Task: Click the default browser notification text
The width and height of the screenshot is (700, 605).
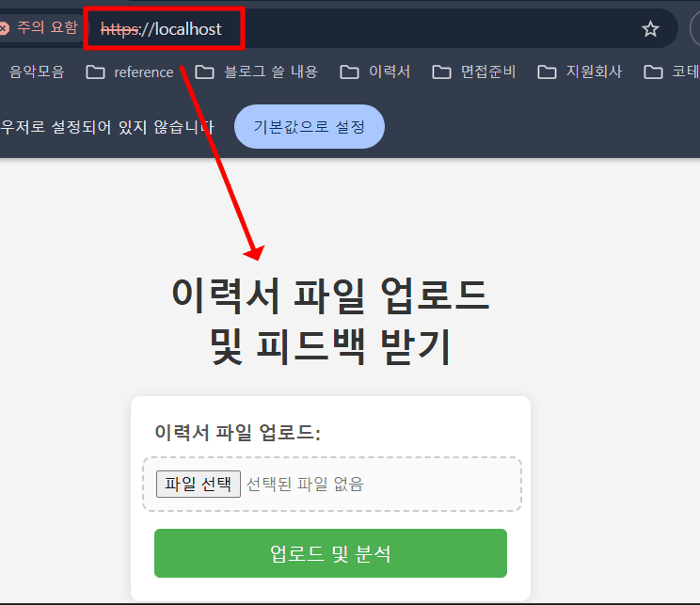Action: click(x=107, y=127)
